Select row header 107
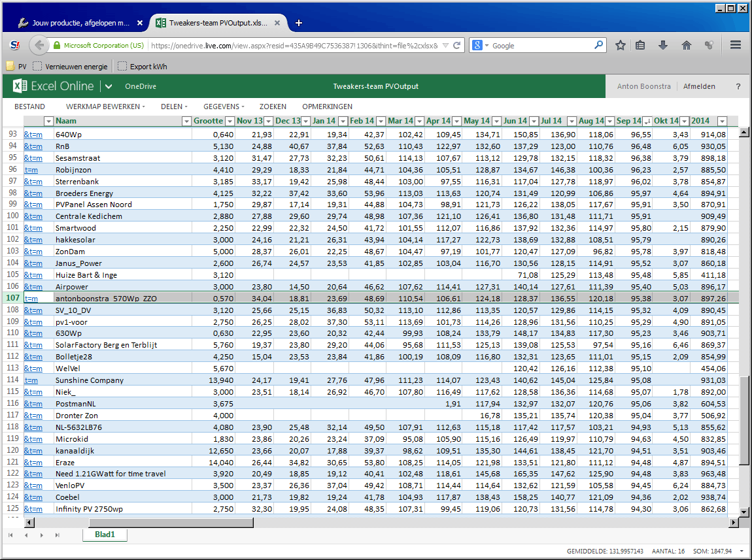The image size is (752, 560). [12, 298]
